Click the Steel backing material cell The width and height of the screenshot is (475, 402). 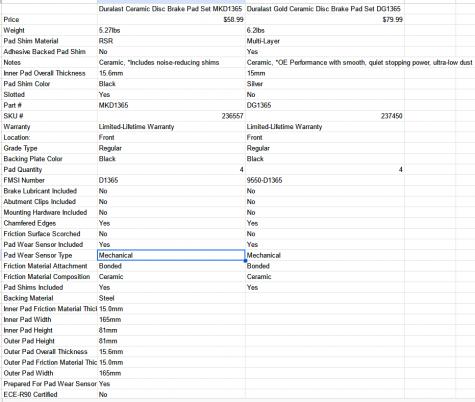(x=171, y=298)
